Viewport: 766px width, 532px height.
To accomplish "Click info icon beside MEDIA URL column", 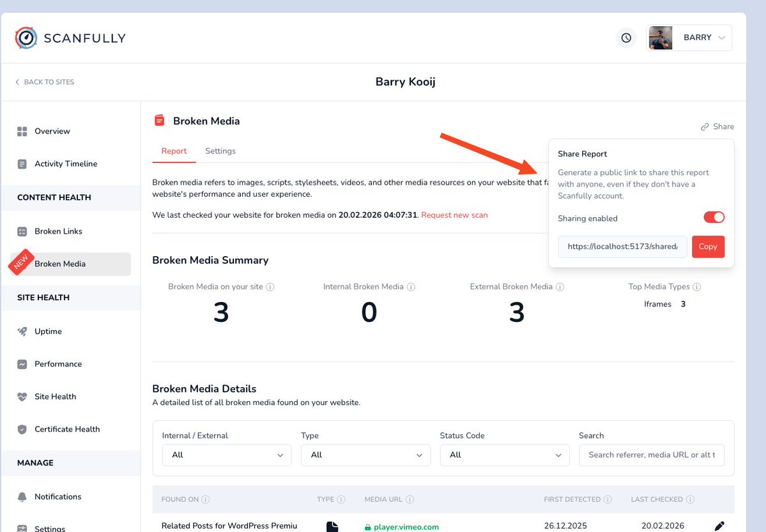I will point(410,499).
